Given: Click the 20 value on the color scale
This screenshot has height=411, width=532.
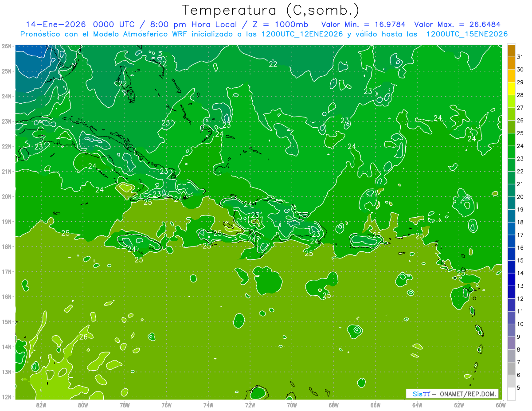Looking at the screenshot, I should (520, 197).
